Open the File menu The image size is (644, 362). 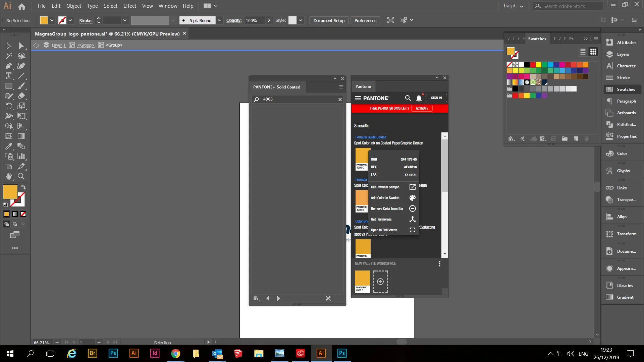click(x=42, y=6)
